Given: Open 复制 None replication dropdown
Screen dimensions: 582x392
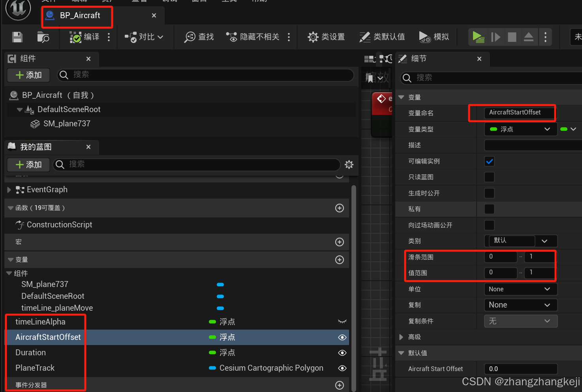Looking at the screenshot, I should pos(521,305).
